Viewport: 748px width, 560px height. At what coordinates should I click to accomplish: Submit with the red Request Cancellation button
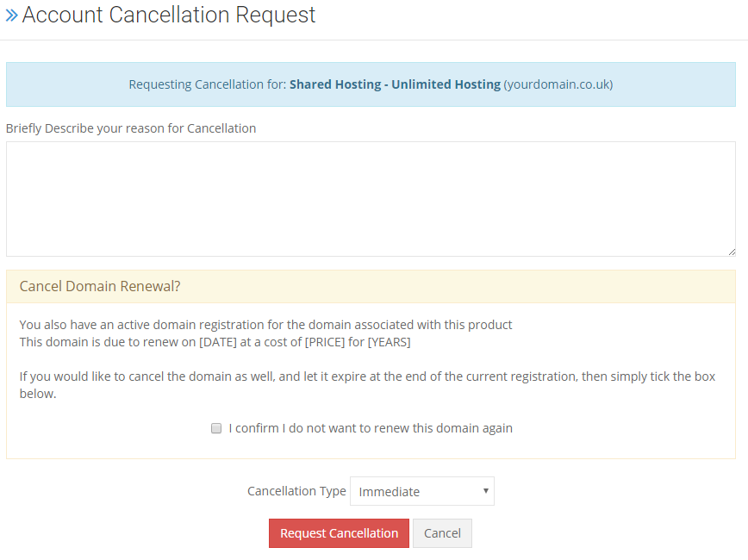click(340, 533)
